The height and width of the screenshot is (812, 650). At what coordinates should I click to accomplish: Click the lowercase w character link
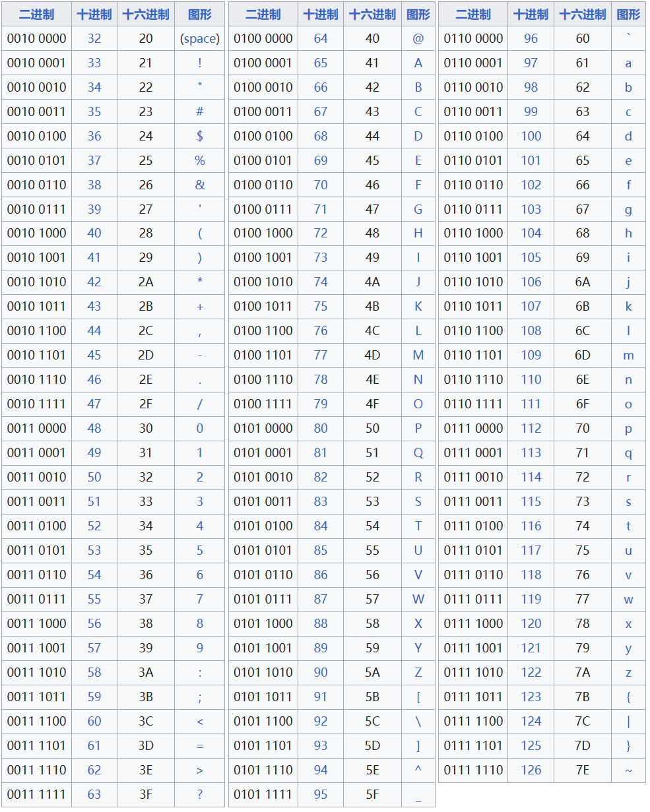coord(628,599)
